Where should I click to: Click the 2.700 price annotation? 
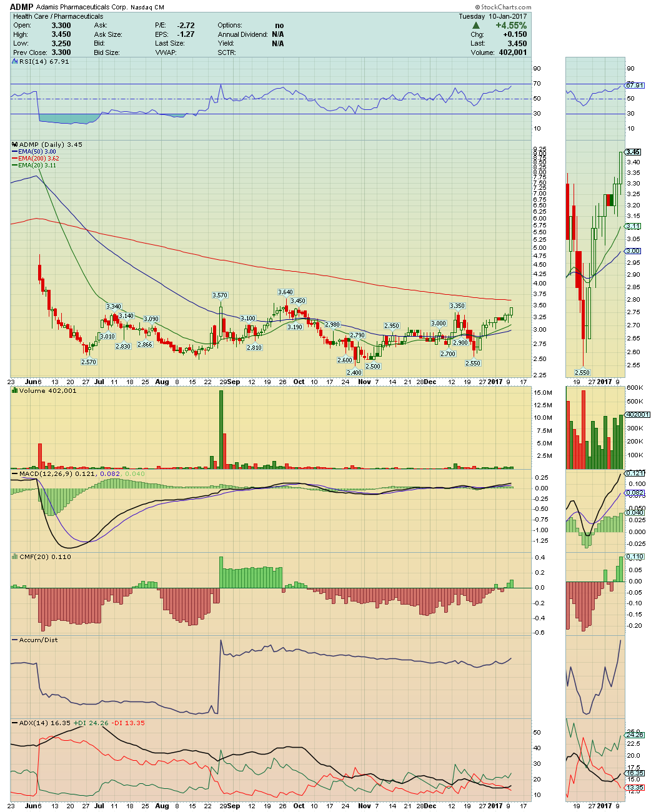448,354
